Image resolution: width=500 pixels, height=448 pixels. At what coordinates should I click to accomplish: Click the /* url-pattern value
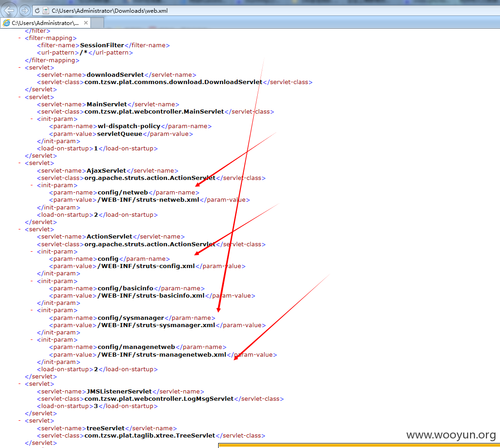(84, 53)
